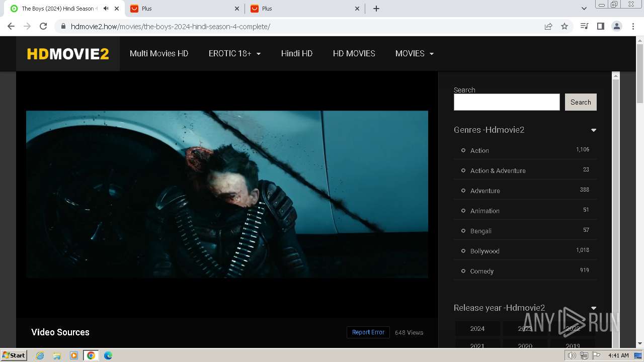
Task: Go back to previous page
Action: click(x=11, y=26)
